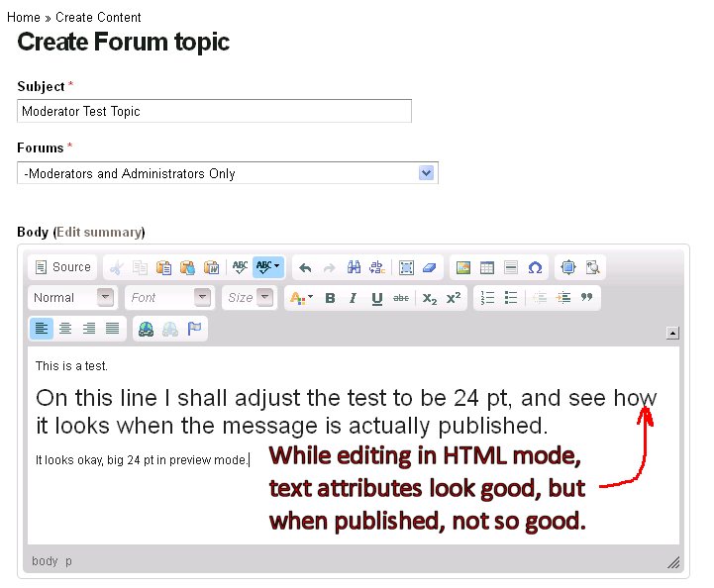
Task: Toggle Italic formatting
Action: [353, 298]
